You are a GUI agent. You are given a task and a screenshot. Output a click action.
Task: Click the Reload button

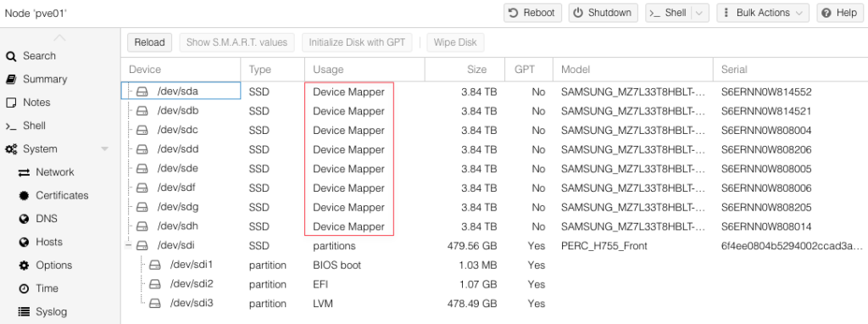pyautogui.click(x=149, y=42)
